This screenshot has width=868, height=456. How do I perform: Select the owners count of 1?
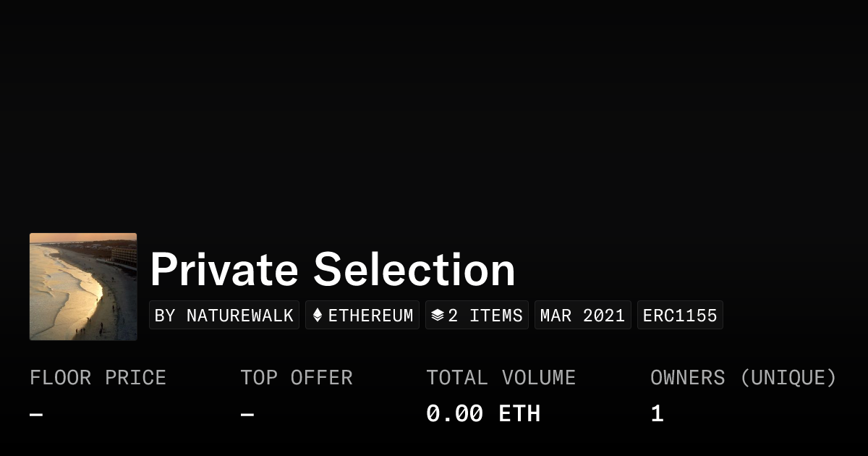657,414
